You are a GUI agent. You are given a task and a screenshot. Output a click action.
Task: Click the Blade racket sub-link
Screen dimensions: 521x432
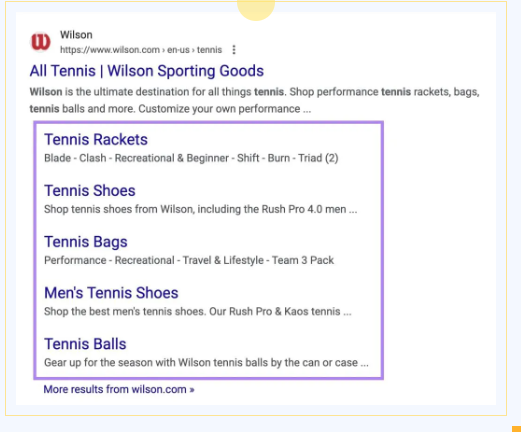pyautogui.click(x=57, y=158)
